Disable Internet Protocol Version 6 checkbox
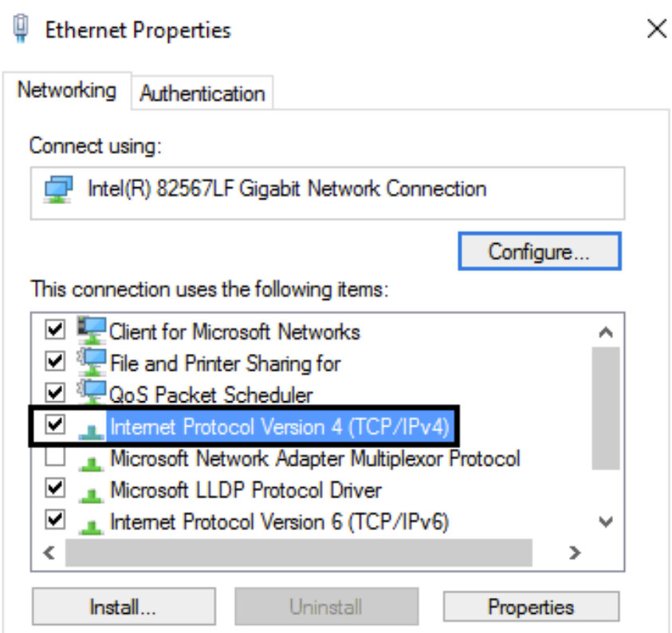The width and height of the screenshot is (672, 633). [54, 521]
